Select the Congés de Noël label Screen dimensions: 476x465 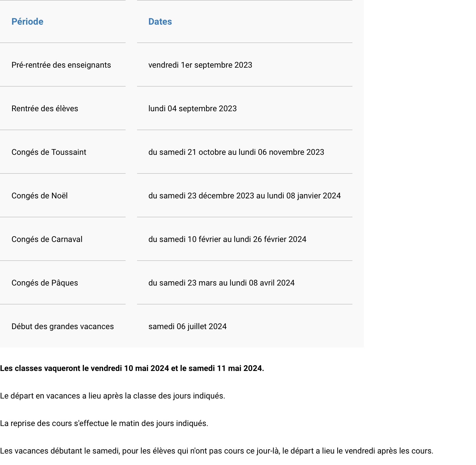40,196
